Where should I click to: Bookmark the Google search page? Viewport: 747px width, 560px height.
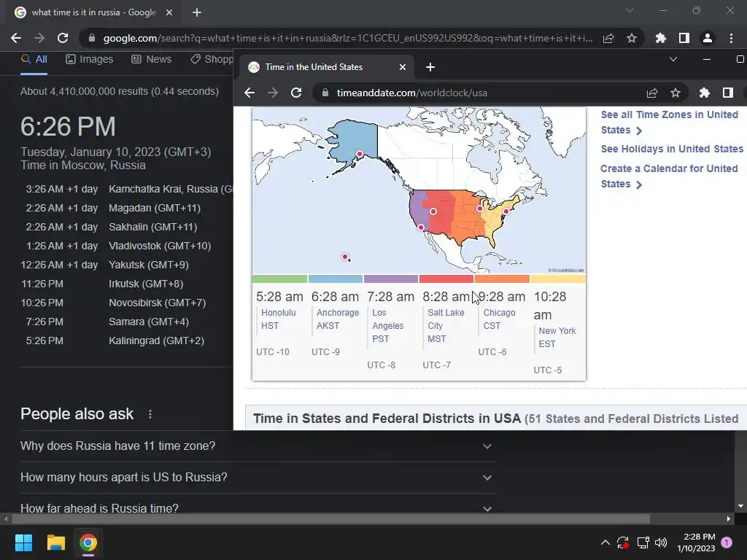[632, 38]
